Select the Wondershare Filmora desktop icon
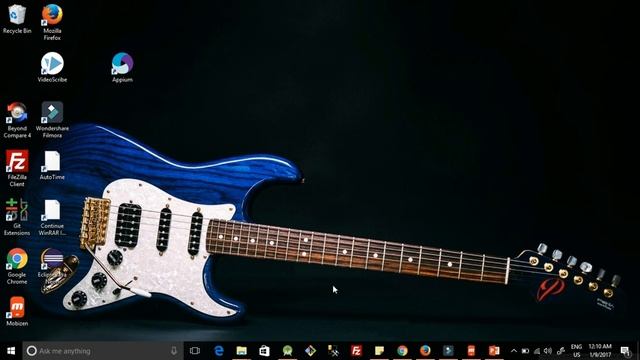 click(x=52, y=120)
